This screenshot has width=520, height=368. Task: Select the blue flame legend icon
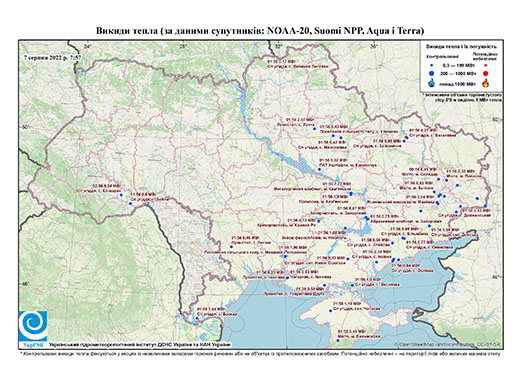[431, 83]
